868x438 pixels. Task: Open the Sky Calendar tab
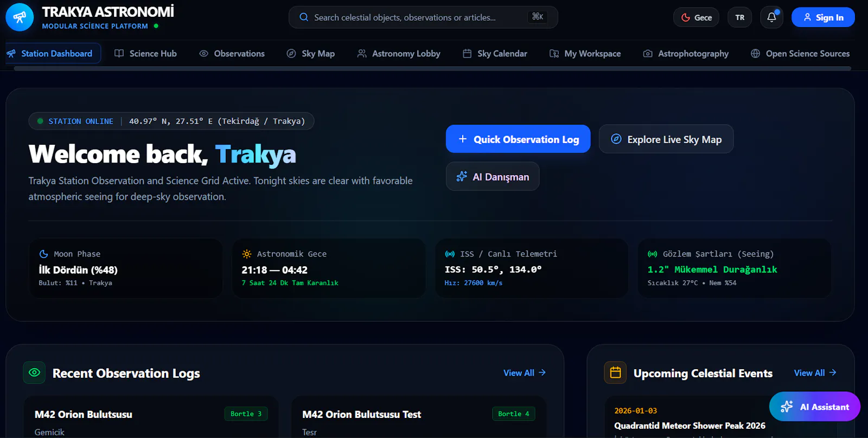(495, 53)
